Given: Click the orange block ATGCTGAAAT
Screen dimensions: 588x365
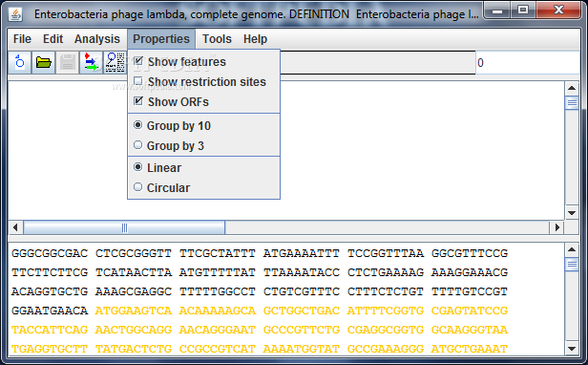Looking at the screenshot, I should coord(470,349).
